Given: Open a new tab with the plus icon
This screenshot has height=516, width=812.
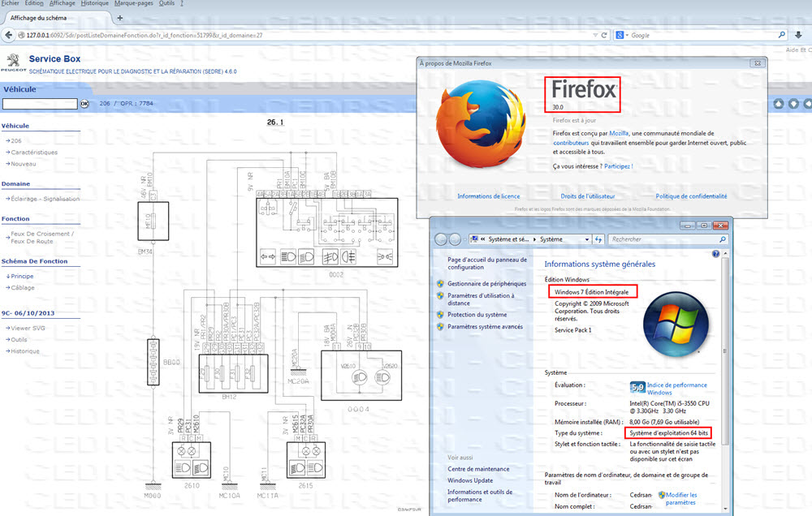Looking at the screenshot, I should pos(120,18).
